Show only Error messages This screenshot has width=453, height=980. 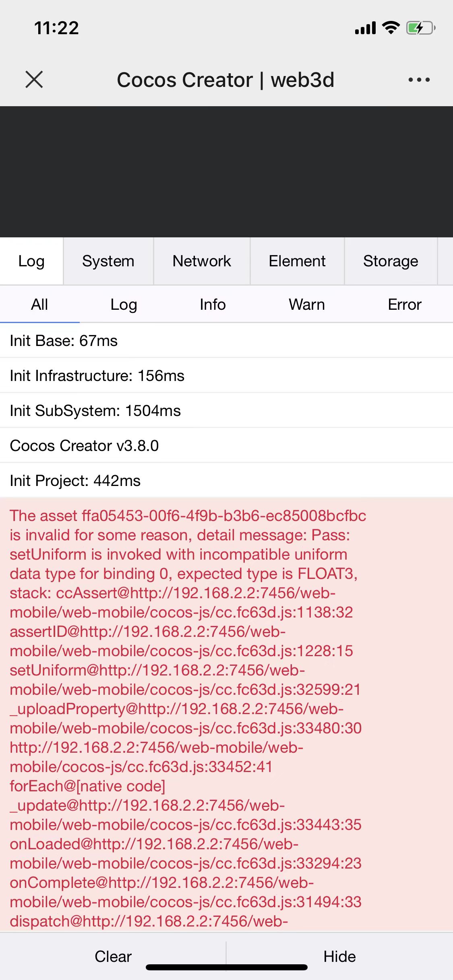pyautogui.click(x=404, y=305)
